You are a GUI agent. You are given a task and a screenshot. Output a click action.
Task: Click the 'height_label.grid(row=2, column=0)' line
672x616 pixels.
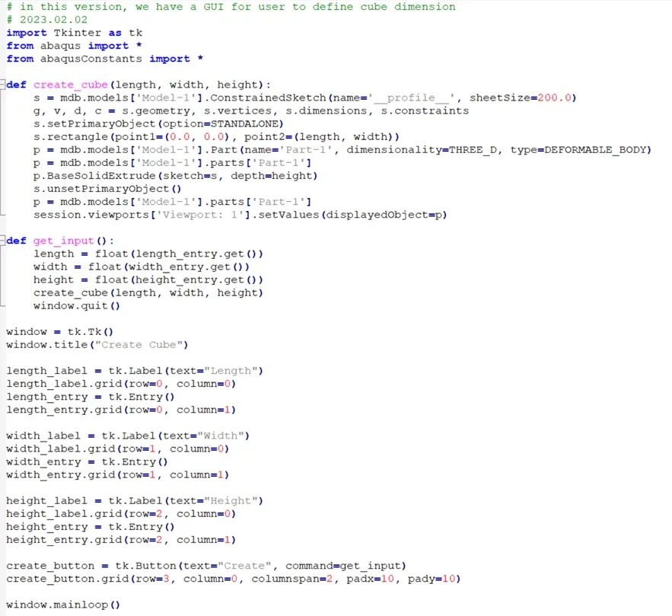(121, 514)
